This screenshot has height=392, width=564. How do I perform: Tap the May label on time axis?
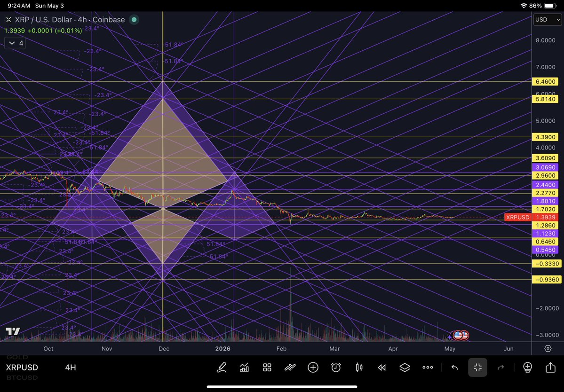point(450,349)
